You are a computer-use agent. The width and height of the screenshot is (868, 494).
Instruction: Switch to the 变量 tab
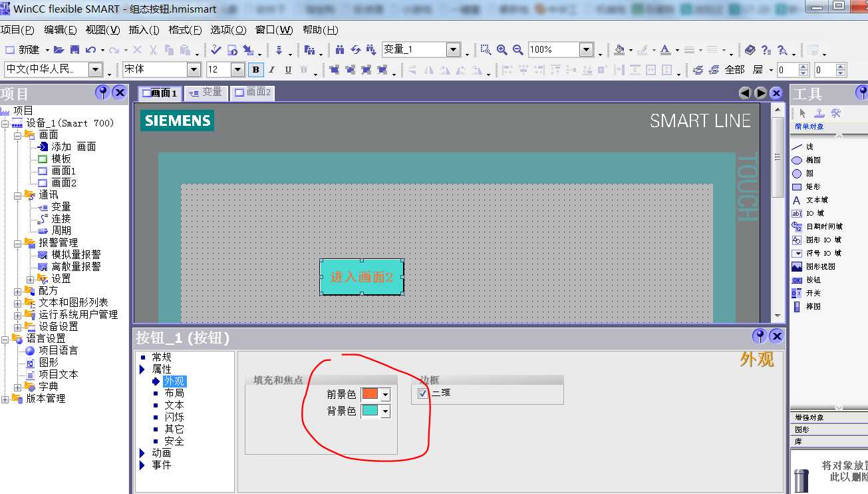[206, 93]
